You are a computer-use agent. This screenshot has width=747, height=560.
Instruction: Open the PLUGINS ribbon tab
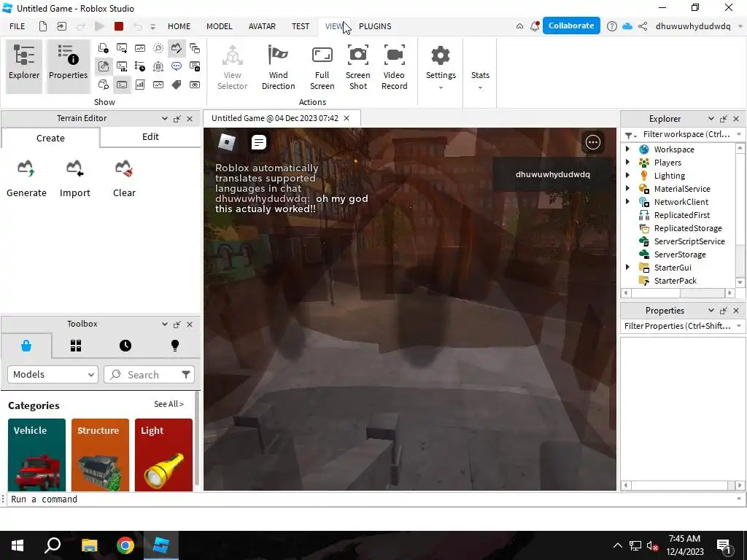[x=375, y=26]
